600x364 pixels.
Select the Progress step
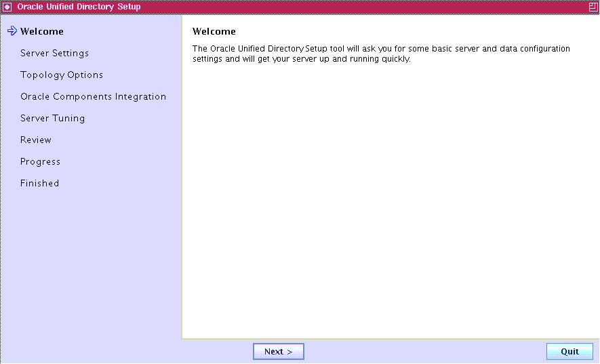pyautogui.click(x=40, y=162)
